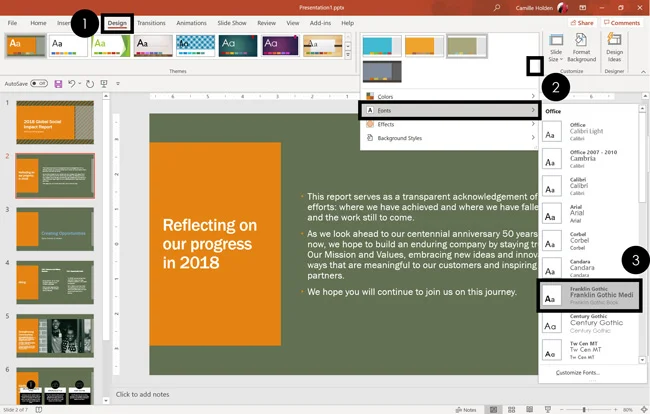The height and width of the screenshot is (414, 650).
Task: Click the Save icon in quick access toolbar
Action: 58,84
